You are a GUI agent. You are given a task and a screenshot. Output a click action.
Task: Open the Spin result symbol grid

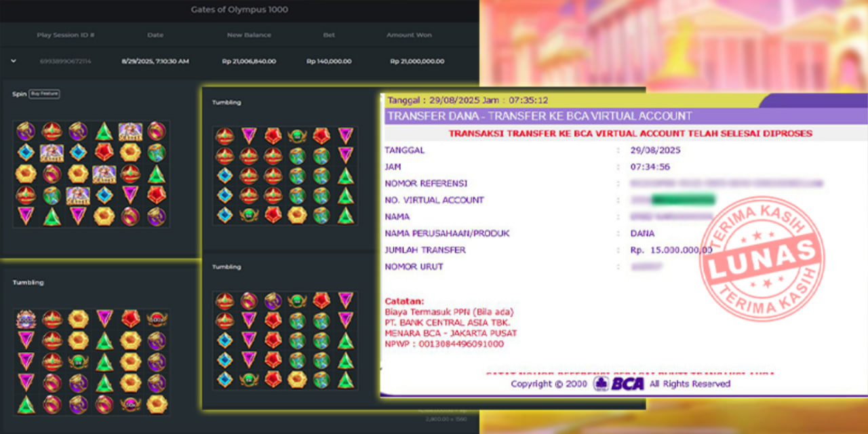[x=91, y=174]
